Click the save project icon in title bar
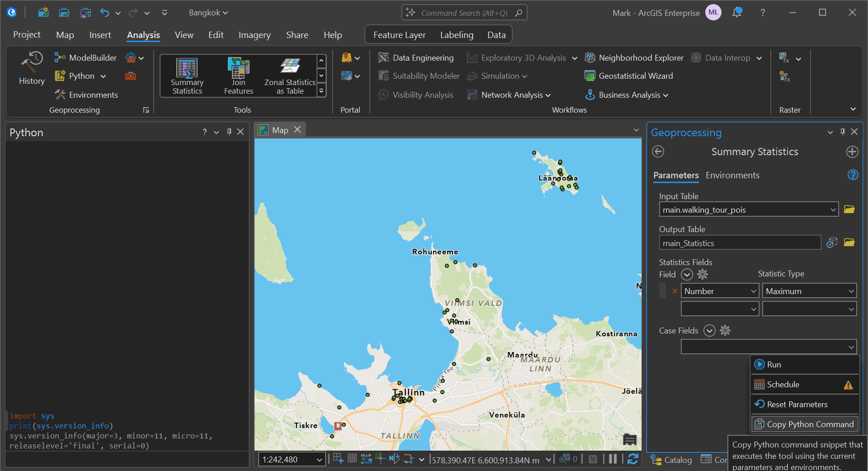The image size is (868, 471). point(85,13)
